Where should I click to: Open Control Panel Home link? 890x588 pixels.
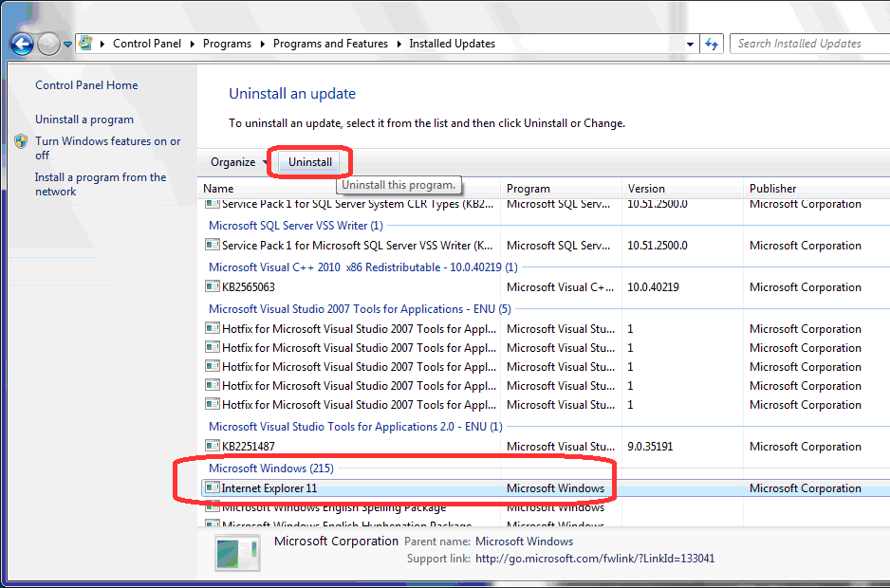click(86, 85)
